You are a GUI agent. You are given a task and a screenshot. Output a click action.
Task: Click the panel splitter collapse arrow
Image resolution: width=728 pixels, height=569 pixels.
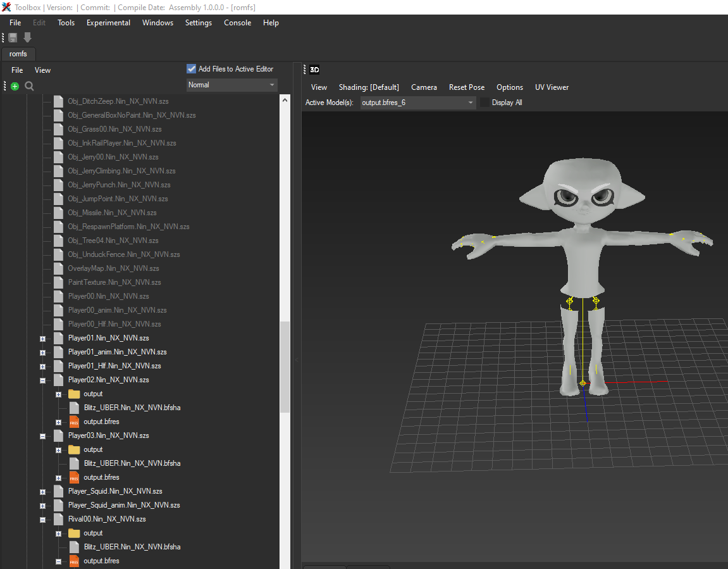point(297,360)
